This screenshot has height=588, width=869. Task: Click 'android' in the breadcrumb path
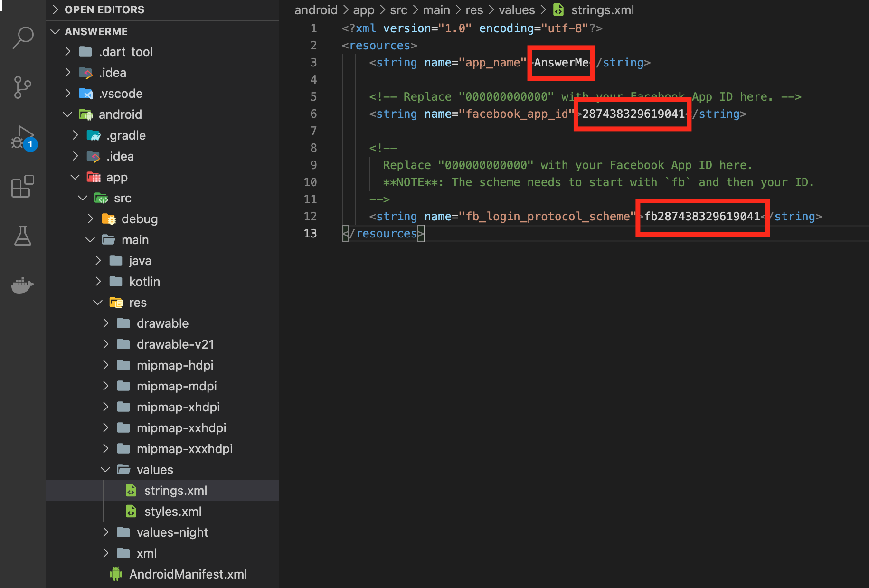[316, 10]
